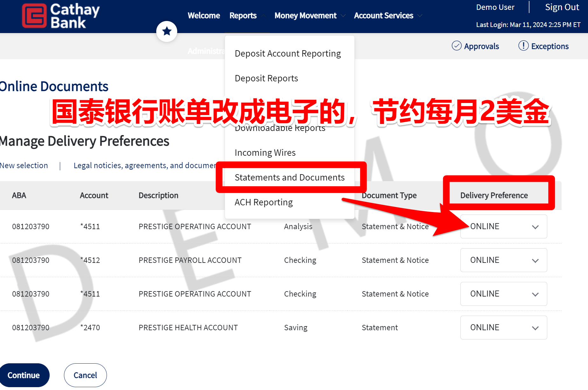Open Legal notices, agreements link
588x390 pixels.
click(145, 165)
